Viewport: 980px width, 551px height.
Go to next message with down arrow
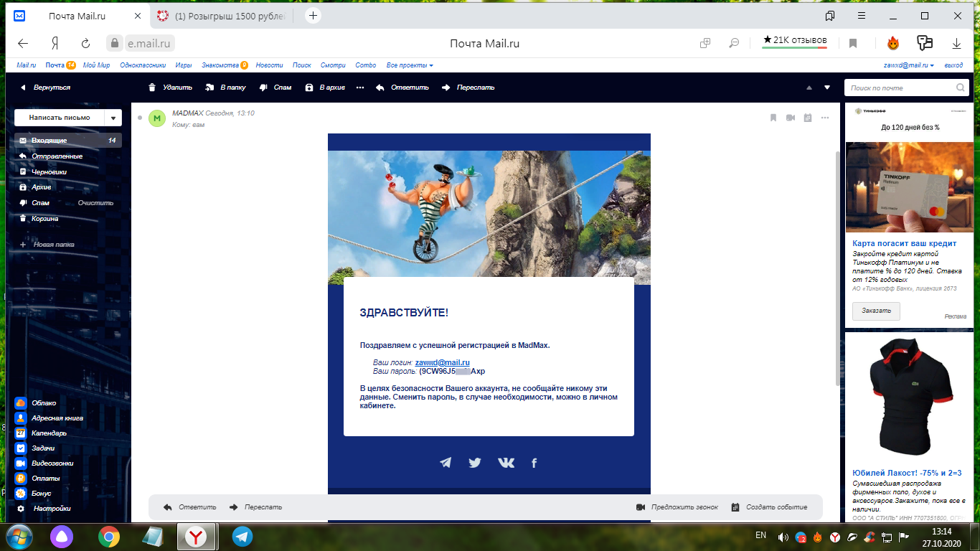click(x=827, y=88)
